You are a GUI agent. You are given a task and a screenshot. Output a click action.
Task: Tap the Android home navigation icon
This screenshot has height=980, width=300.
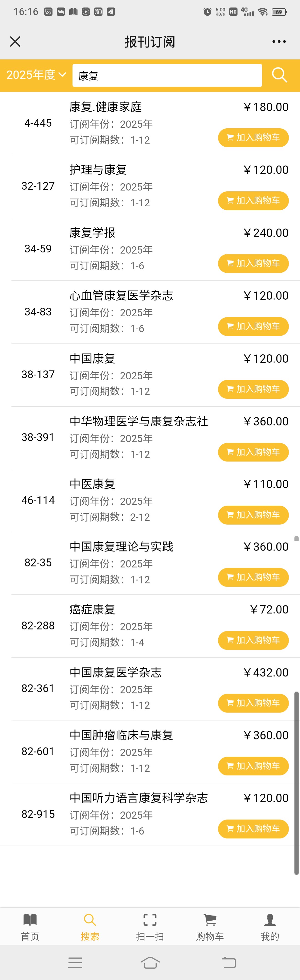[150, 963]
